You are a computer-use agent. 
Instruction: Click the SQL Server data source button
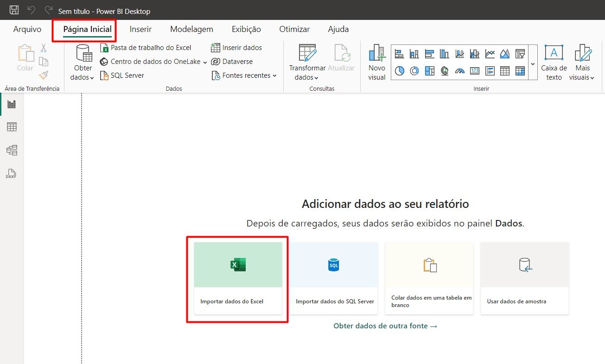[x=122, y=75]
